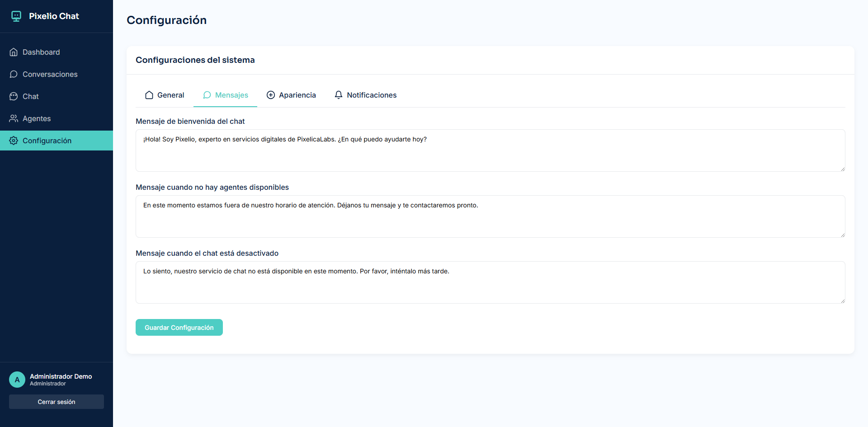Click resize handle of no-agents message box
Viewport: 868px width, 427px height.
pos(843,235)
